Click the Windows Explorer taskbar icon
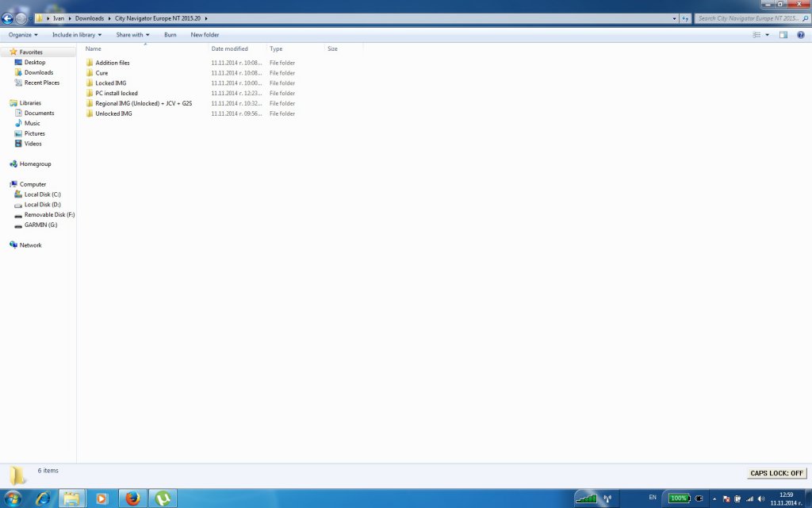Screen dimensions: 812x508 click(72, 498)
